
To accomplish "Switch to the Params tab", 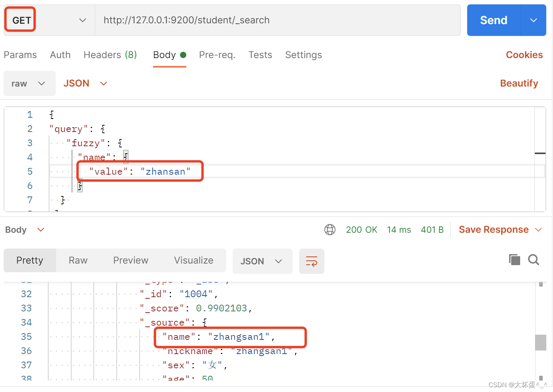I will [20, 55].
